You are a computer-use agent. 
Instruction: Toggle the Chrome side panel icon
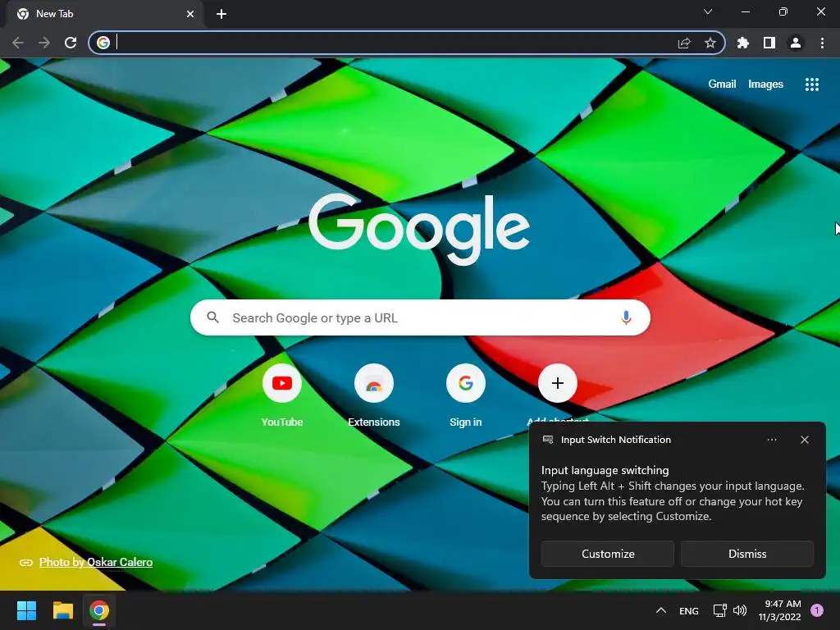pos(769,43)
